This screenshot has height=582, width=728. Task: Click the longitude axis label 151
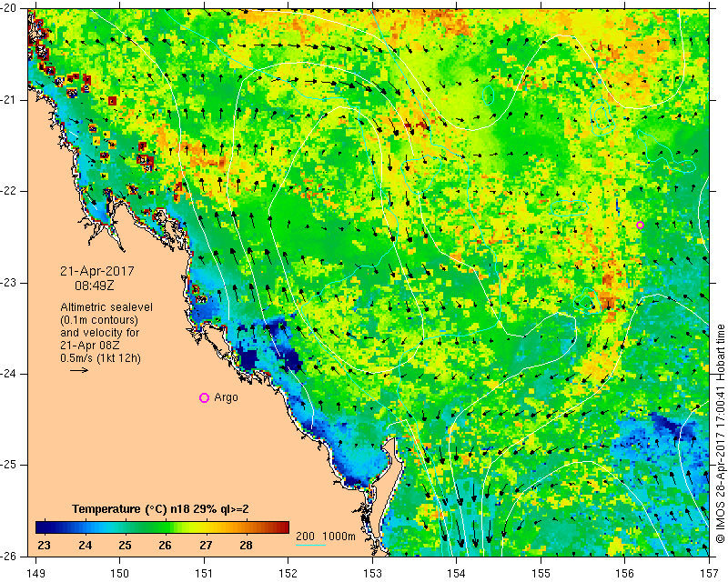pyautogui.click(x=204, y=575)
